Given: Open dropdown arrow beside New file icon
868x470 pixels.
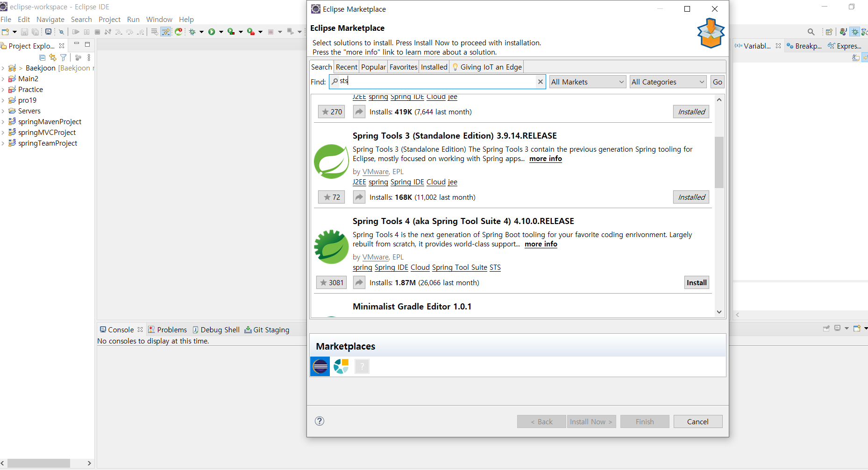Looking at the screenshot, I should 14,32.
